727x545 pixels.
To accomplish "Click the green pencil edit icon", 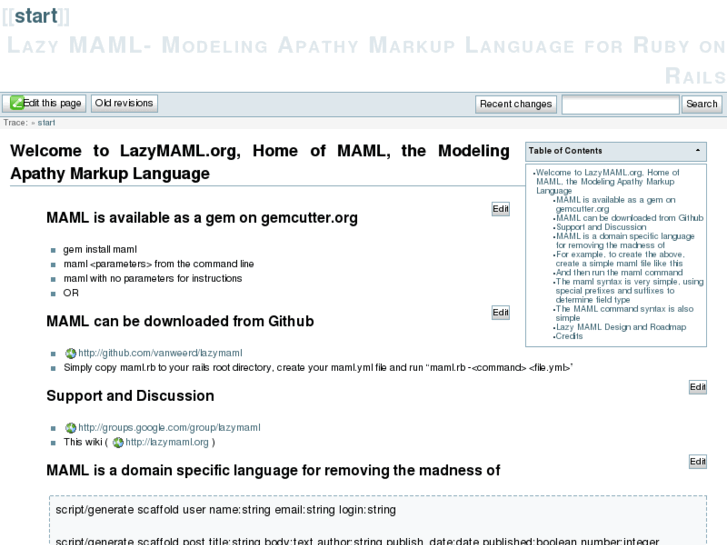I will coord(17,103).
